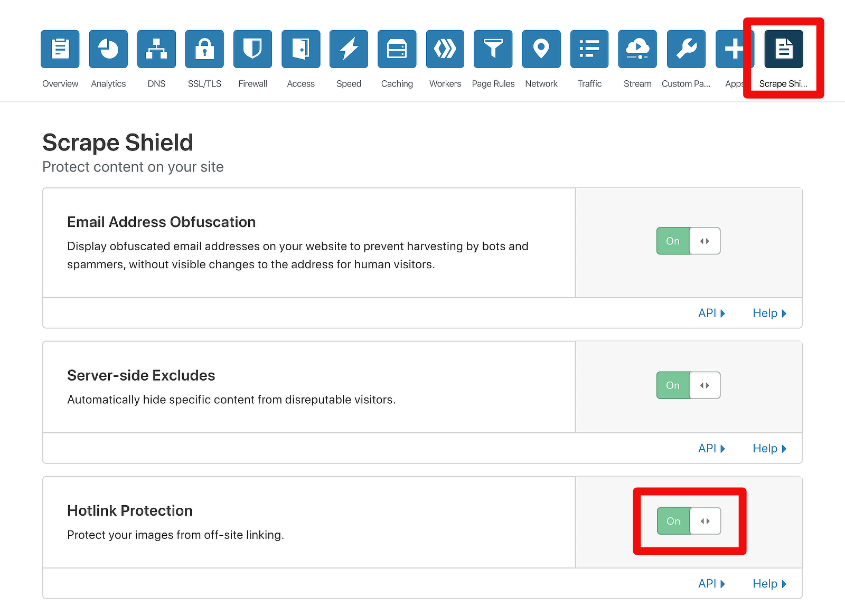This screenshot has height=616, width=845.
Task: Select the Page Rules funnel icon
Action: point(492,49)
